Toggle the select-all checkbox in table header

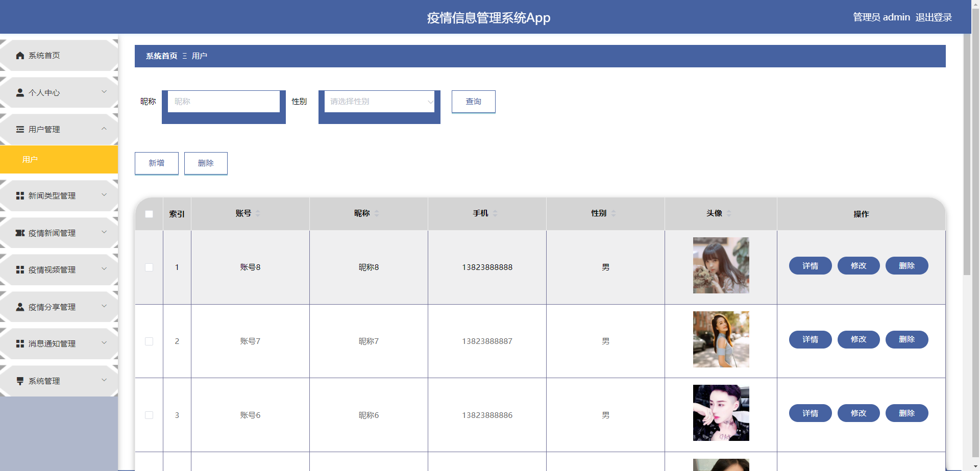149,214
